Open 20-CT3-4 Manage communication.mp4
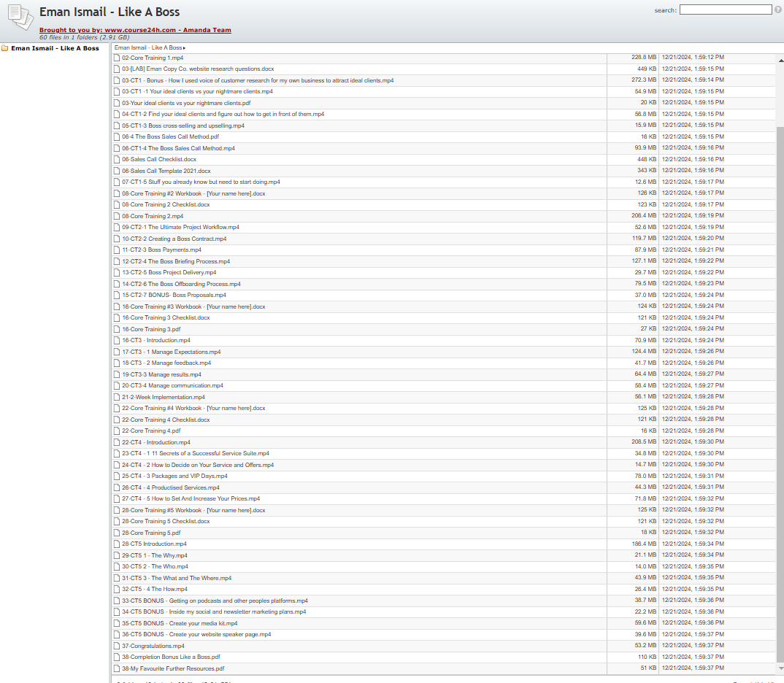This screenshot has height=683, width=784. click(172, 386)
